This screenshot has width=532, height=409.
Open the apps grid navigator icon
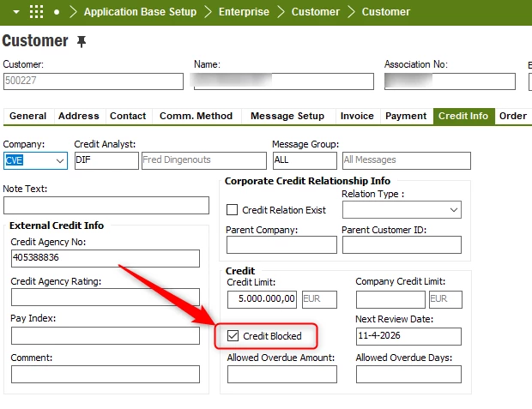coord(36,11)
